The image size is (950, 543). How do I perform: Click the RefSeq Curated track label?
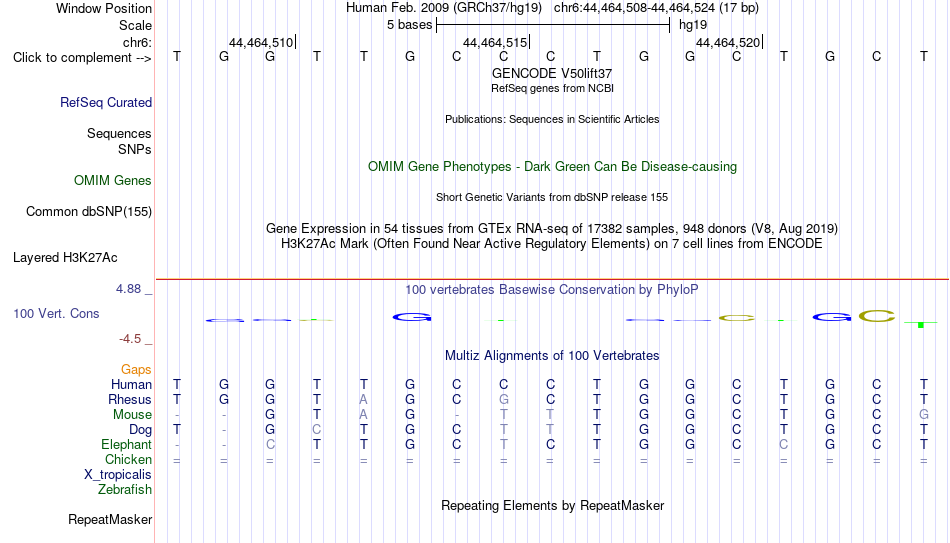pos(106,102)
